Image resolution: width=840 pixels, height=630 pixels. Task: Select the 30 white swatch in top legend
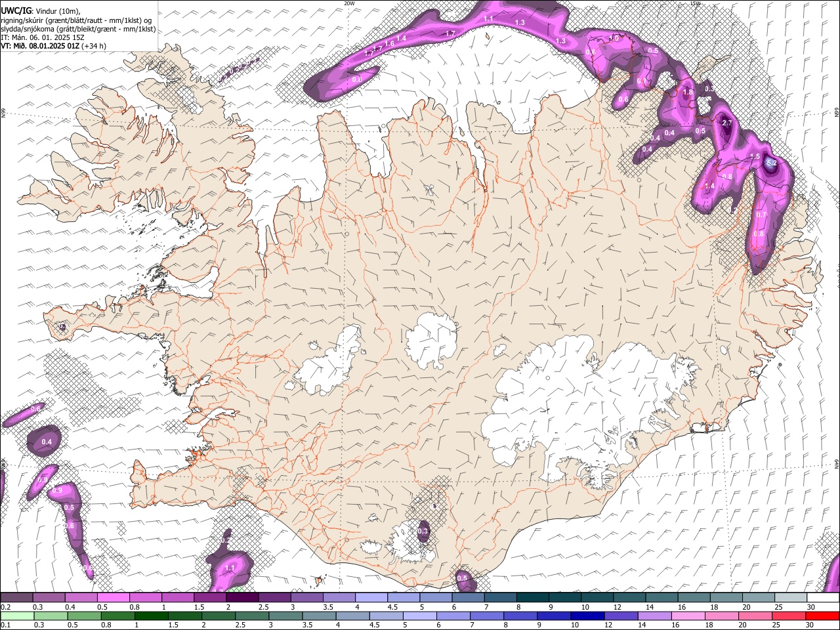coord(824,597)
